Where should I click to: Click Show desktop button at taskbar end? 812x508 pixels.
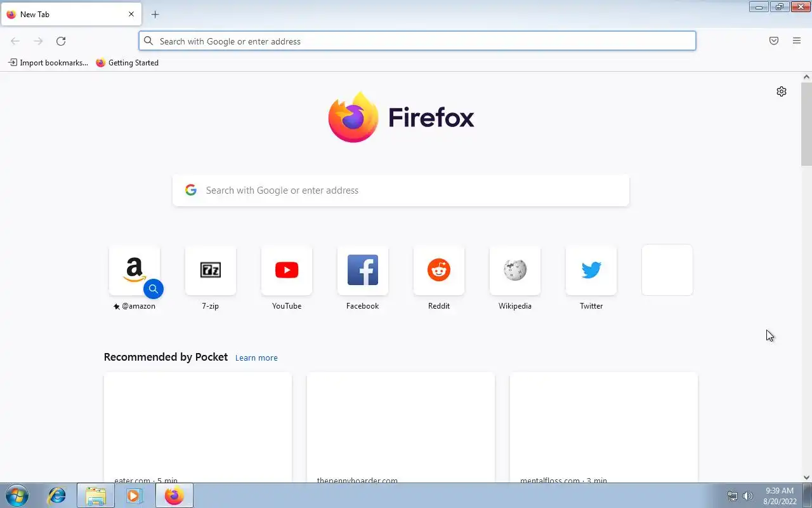click(x=807, y=496)
